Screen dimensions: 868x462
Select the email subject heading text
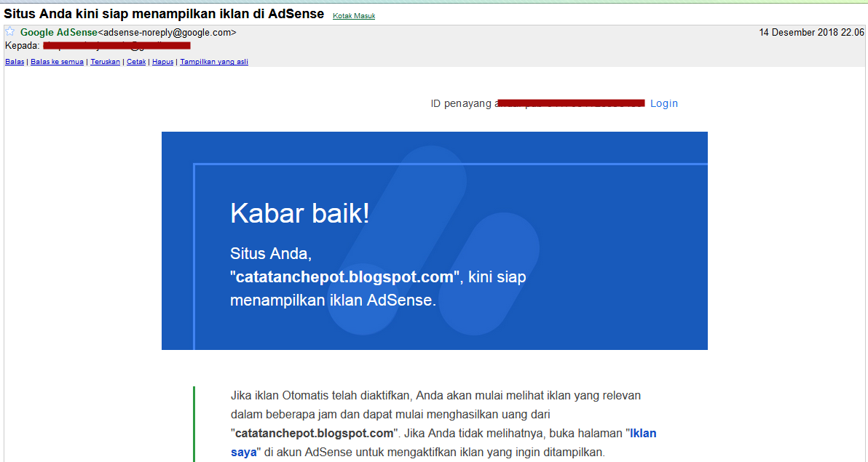pos(164,14)
